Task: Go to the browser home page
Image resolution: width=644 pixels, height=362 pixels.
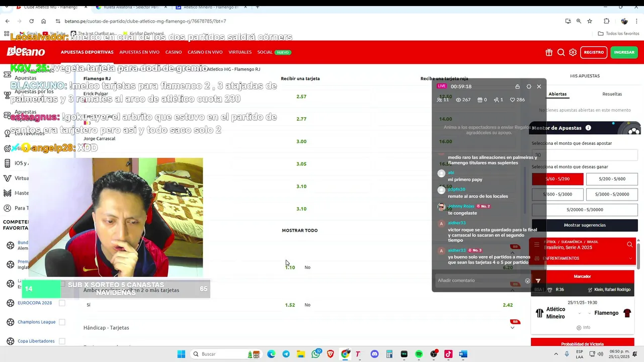Action: pyautogui.click(x=43, y=21)
